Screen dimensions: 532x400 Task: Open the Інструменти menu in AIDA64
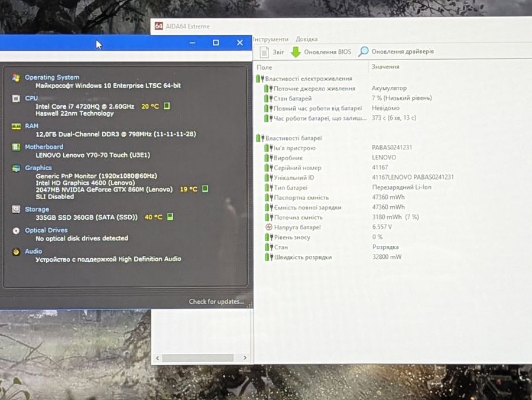271,39
